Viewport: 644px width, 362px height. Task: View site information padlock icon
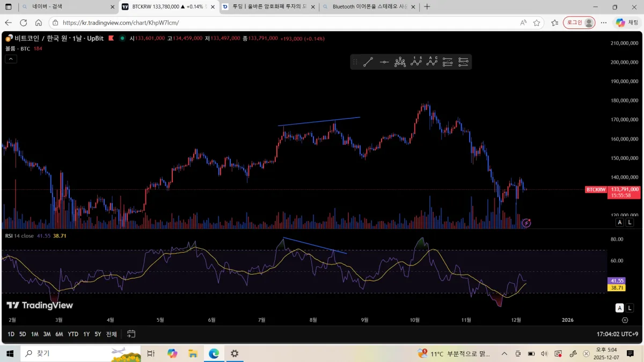pos(55,23)
